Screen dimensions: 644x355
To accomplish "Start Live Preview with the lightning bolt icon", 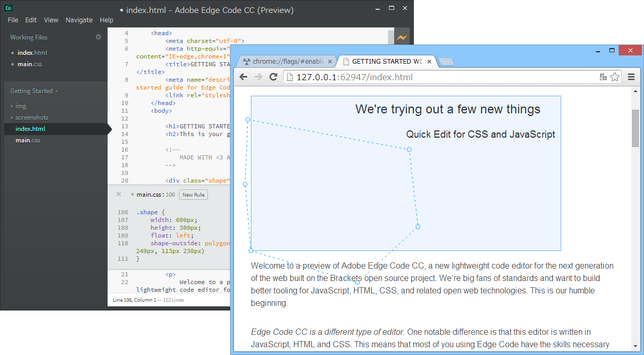I will pos(403,36).
